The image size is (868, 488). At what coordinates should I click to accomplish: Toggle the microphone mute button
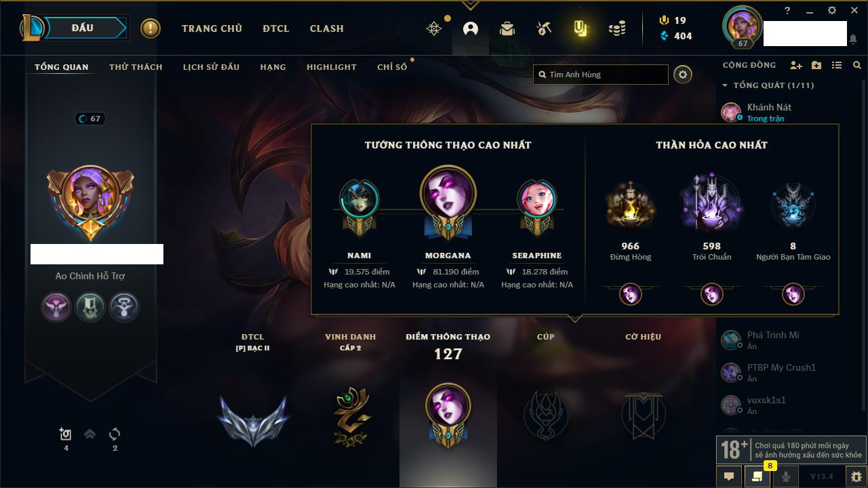(786, 476)
